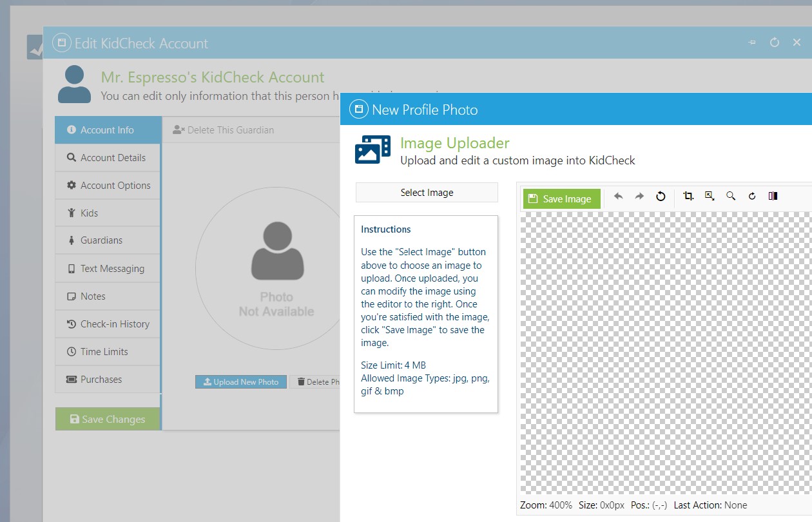Redo the image edit
The image size is (812, 522).
click(x=639, y=197)
